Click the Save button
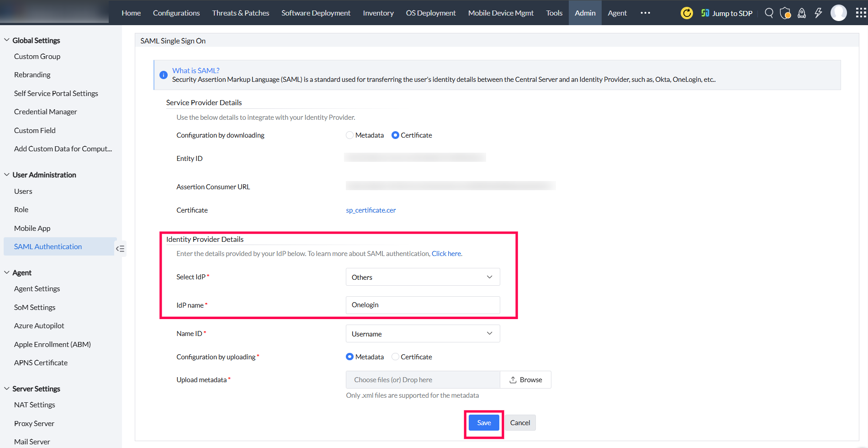The width and height of the screenshot is (868, 448). pos(484,423)
